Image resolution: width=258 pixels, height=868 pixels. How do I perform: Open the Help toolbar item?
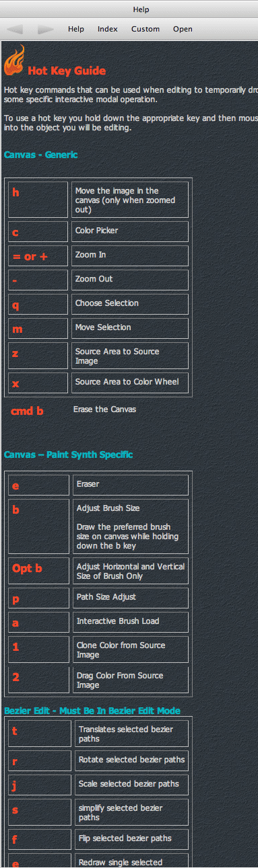click(76, 29)
